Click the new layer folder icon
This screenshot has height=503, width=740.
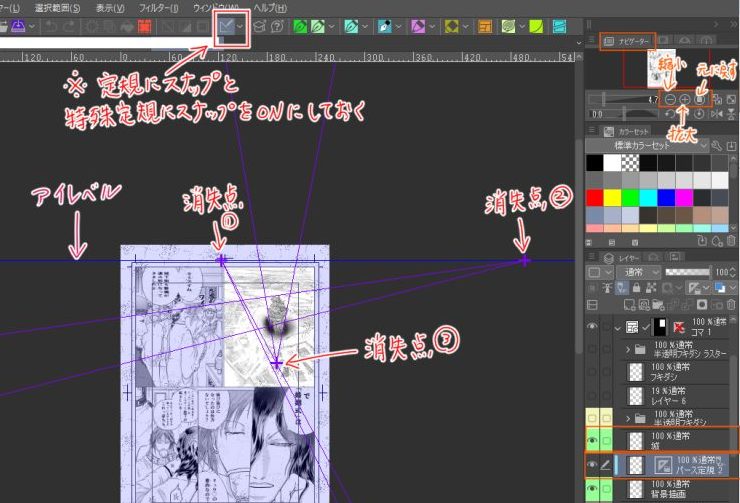pos(658,305)
